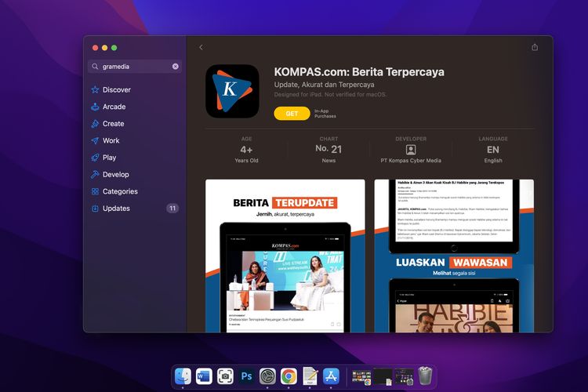Open Microsoft Word from the Dock
The image size is (588, 392).
click(204, 376)
